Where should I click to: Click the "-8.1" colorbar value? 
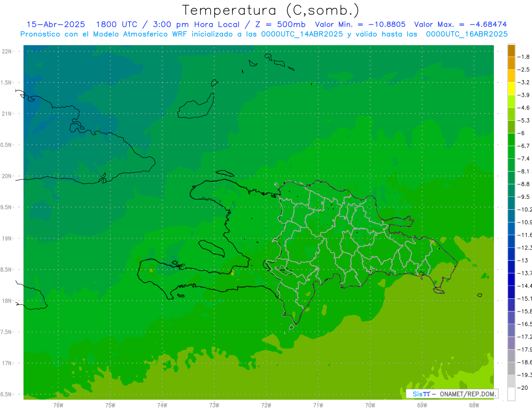coord(524,171)
